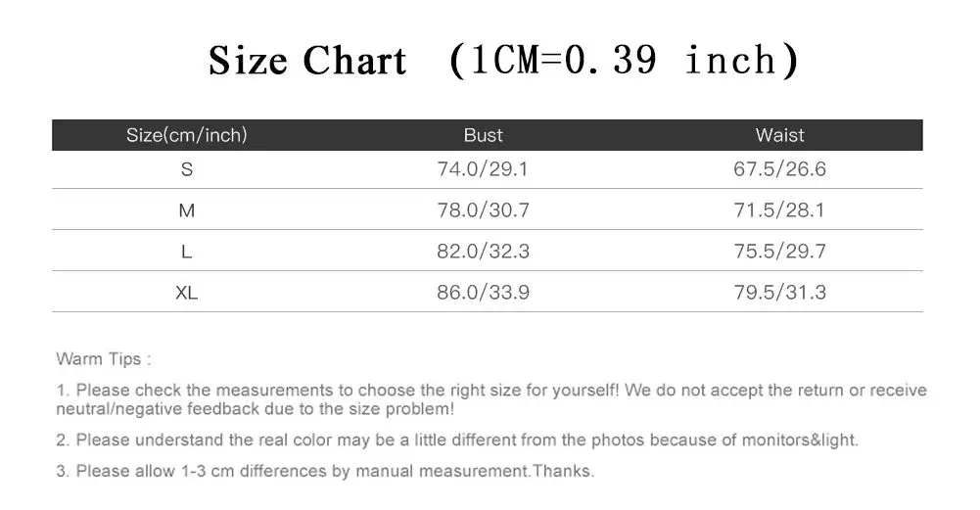
Task: Select the Bust column header
Action: 483,135
